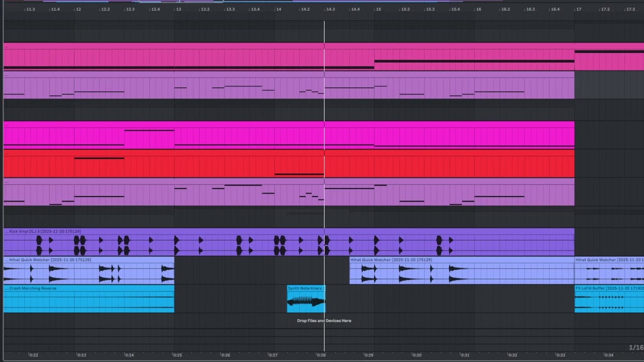Click 0:24 on the time ruler
The image size is (644, 362).
point(129,355)
